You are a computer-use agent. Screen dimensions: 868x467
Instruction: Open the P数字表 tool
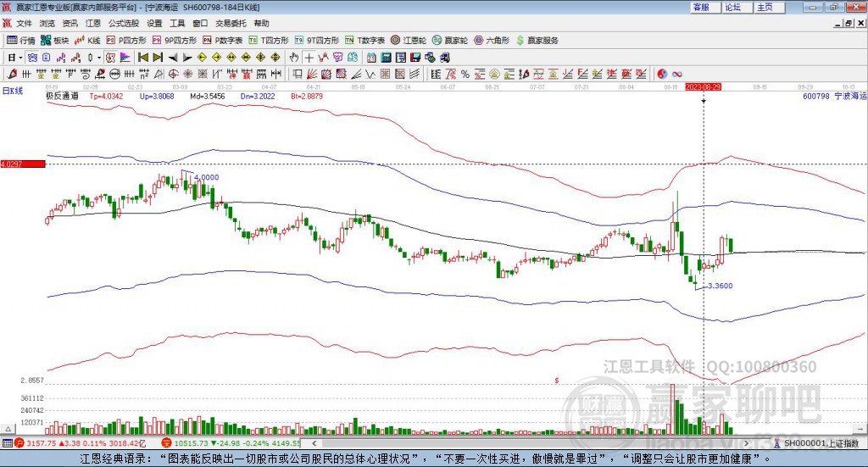(223, 41)
